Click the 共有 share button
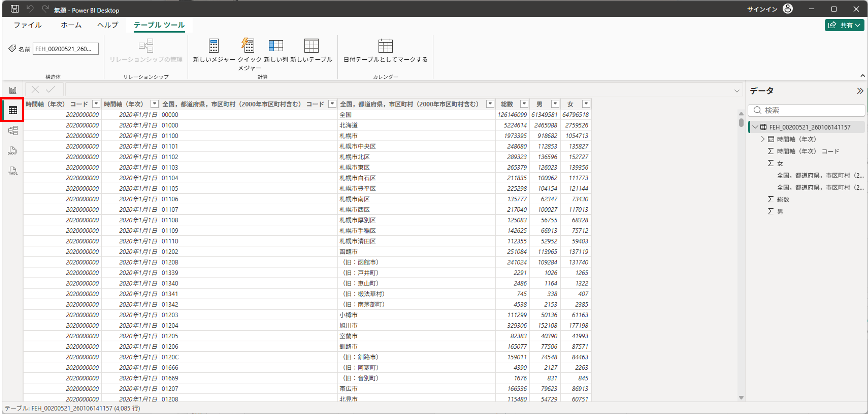Image resolution: width=868 pixels, height=414 pixels. 844,25
